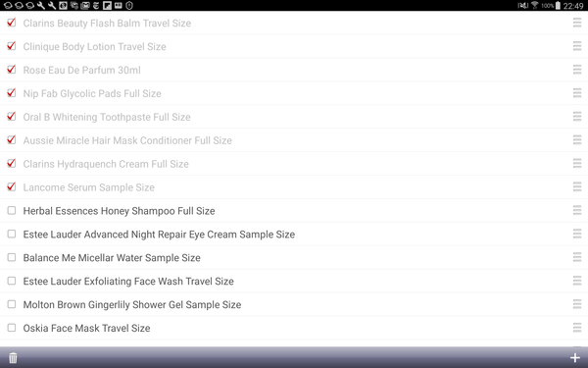Grab reorder handle for Clarins Hydraquench Cream
588x368 pixels.
pos(577,163)
